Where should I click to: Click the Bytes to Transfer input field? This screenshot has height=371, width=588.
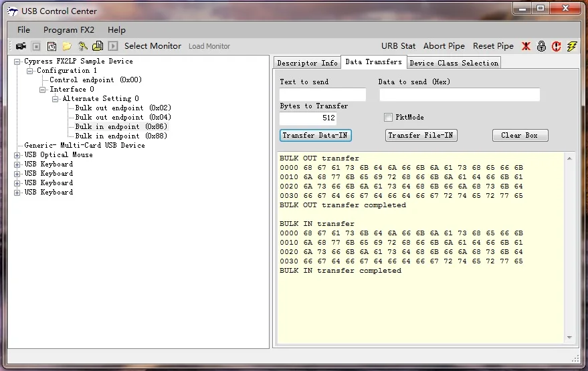click(x=308, y=118)
